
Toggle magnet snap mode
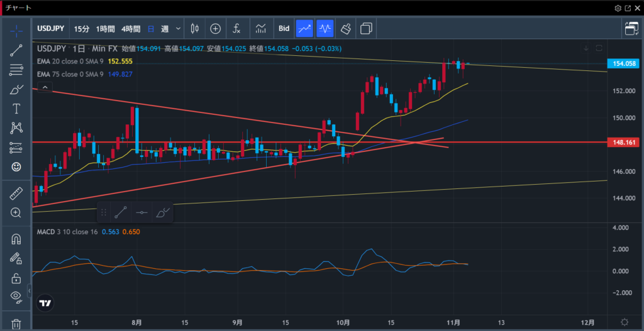(16, 239)
